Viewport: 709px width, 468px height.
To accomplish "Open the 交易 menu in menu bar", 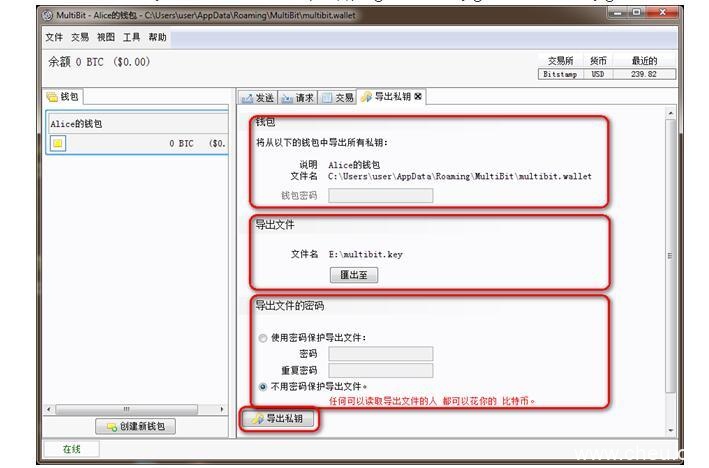I will tap(80, 37).
